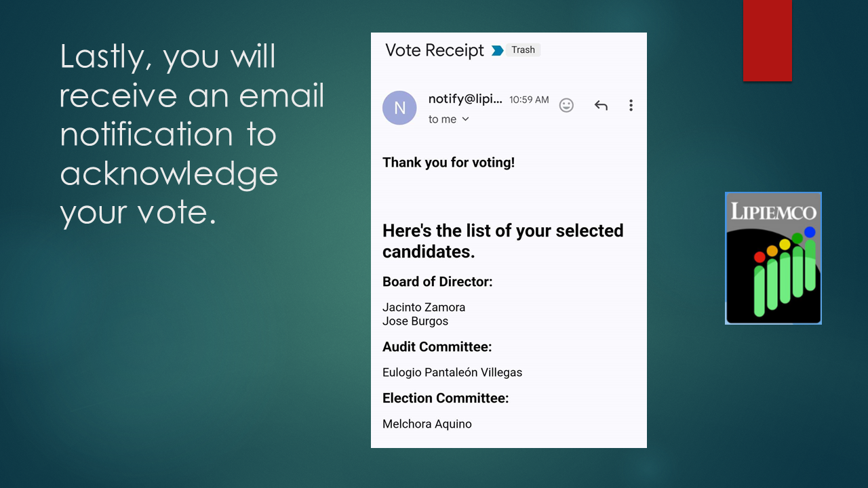Image resolution: width=868 pixels, height=488 pixels.
Task: Open the three-dot more options menu
Action: click(631, 105)
